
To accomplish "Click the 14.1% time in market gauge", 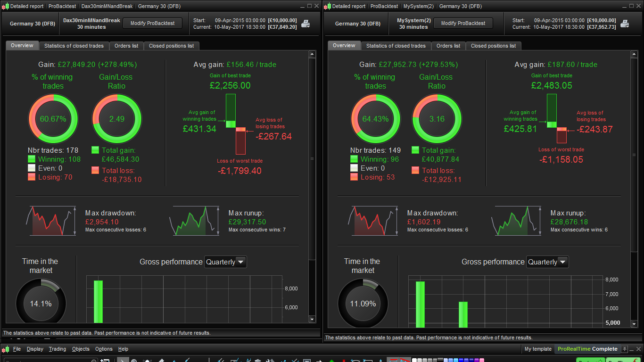I will click(41, 302).
